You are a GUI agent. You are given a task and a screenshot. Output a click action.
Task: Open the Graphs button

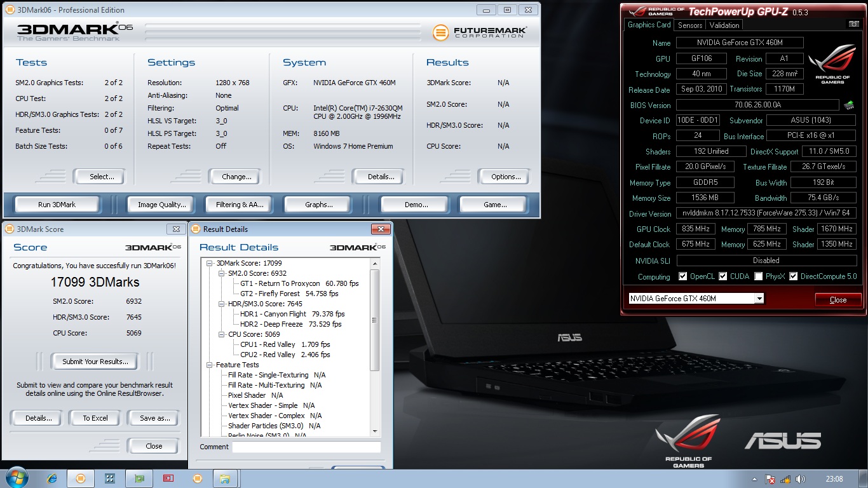click(319, 205)
